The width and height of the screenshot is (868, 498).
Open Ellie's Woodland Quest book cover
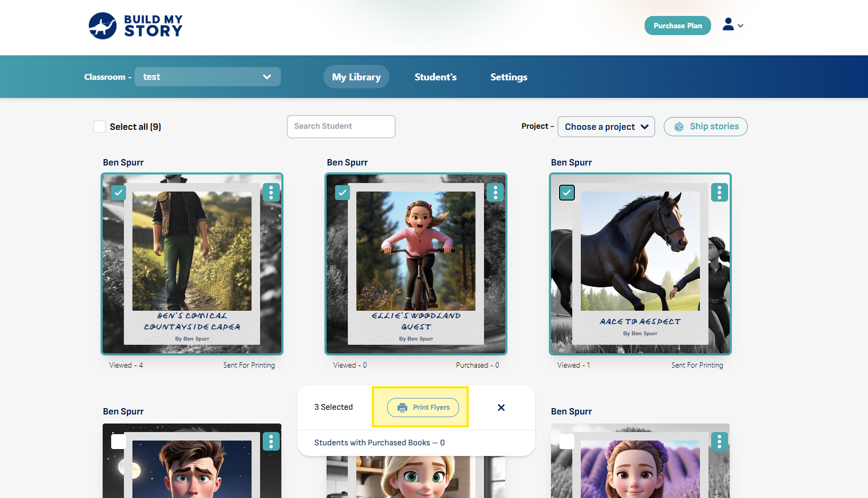[x=416, y=264]
